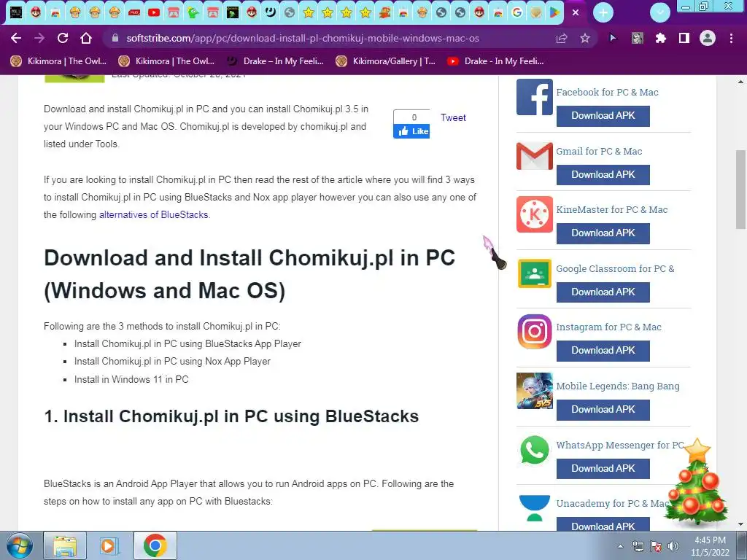
Task: Click the address bar URL field
Action: [303, 38]
